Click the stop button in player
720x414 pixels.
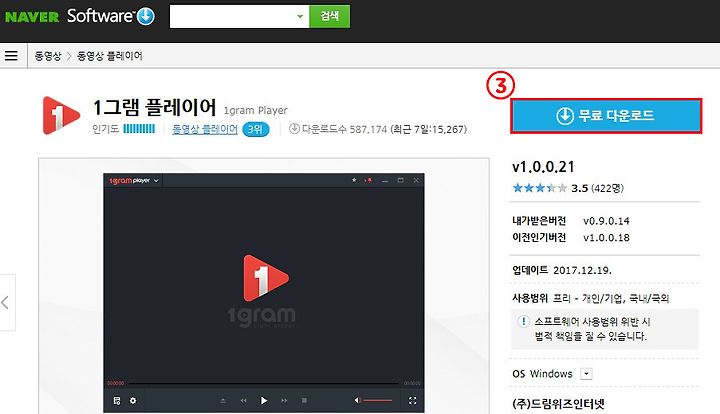click(x=304, y=401)
